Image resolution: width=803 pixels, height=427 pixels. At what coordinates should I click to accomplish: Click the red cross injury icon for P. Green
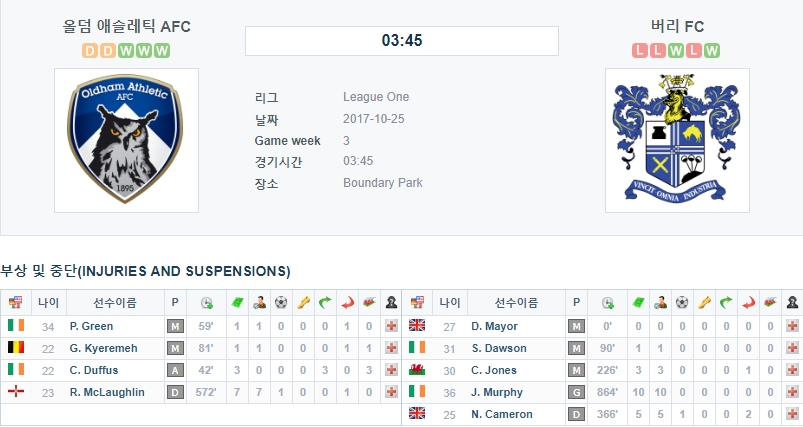click(391, 326)
